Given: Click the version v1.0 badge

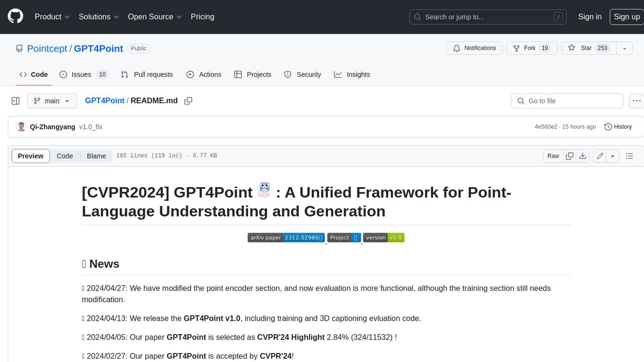Looking at the screenshot, I should coord(384,237).
